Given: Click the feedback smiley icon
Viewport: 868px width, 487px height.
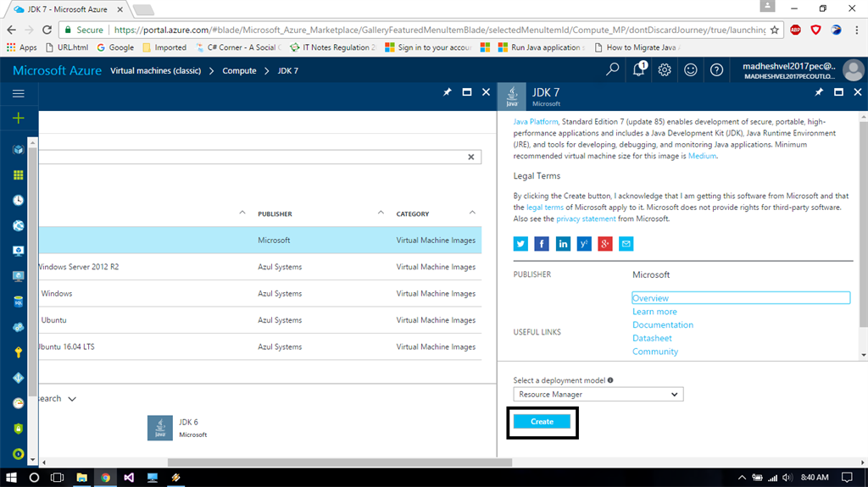Looking at the screenshot, I should pos(690,69).
